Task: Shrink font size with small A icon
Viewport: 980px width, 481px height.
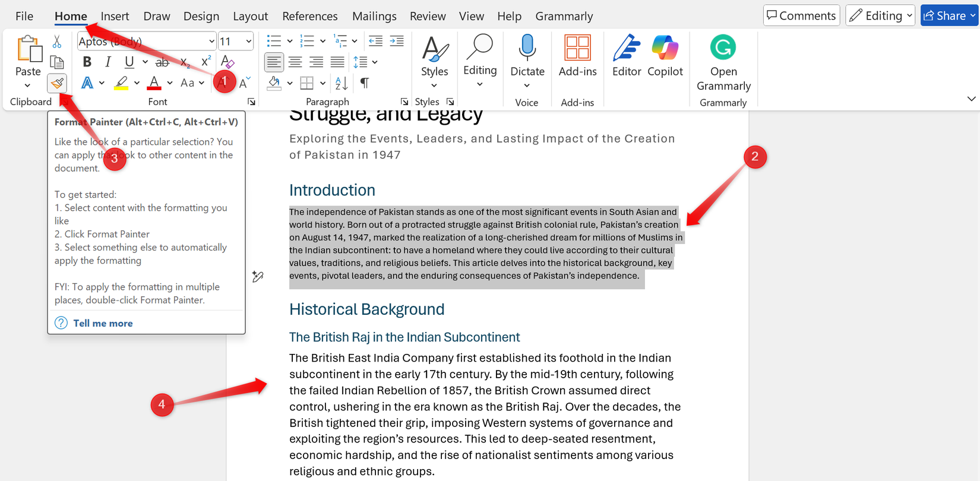Action: click(x=245, y=83)
